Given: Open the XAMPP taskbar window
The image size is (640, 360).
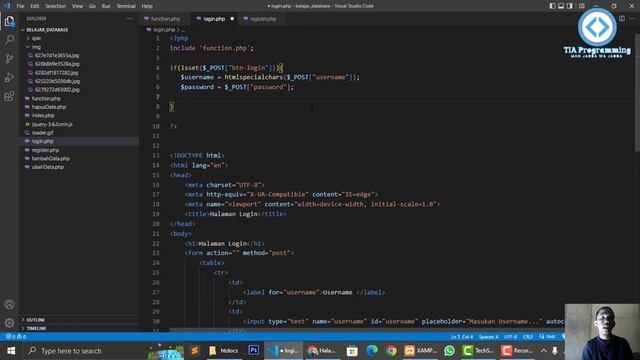Looking at the screenshot, I should coord(420,351).
